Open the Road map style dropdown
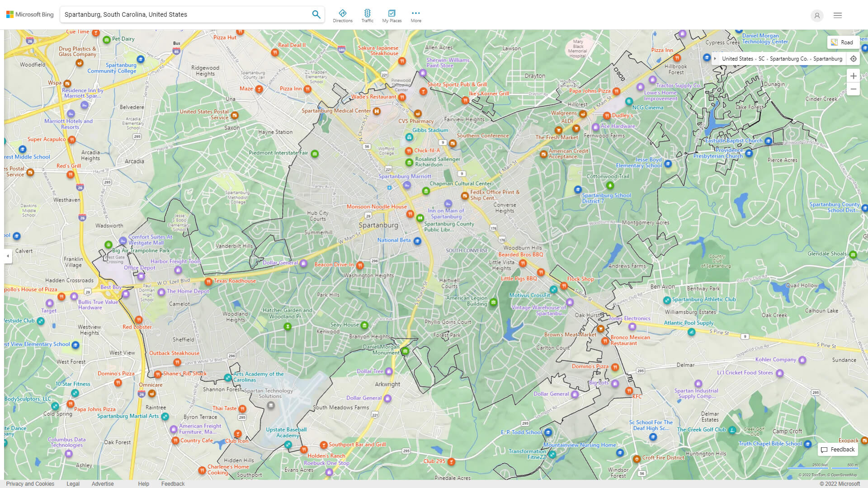Image resolution: width=868 pixels, height=488 pixels. [x=844, y=42]
